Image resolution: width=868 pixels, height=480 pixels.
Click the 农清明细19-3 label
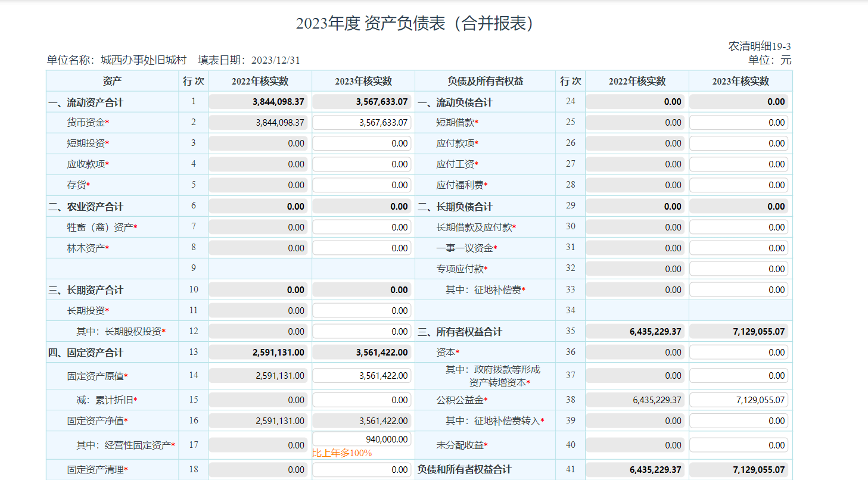click(x=760, y=46)
